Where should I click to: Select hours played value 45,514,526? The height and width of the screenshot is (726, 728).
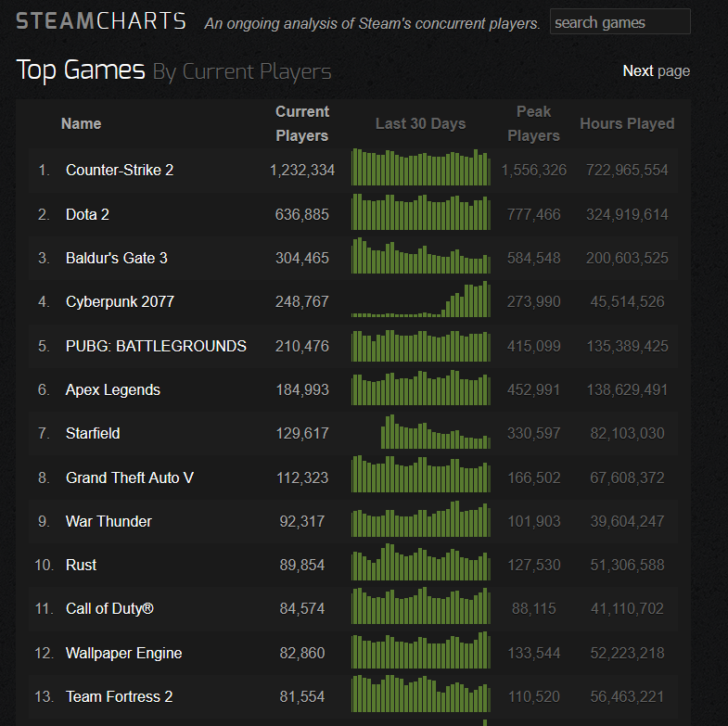coord(627,301)
